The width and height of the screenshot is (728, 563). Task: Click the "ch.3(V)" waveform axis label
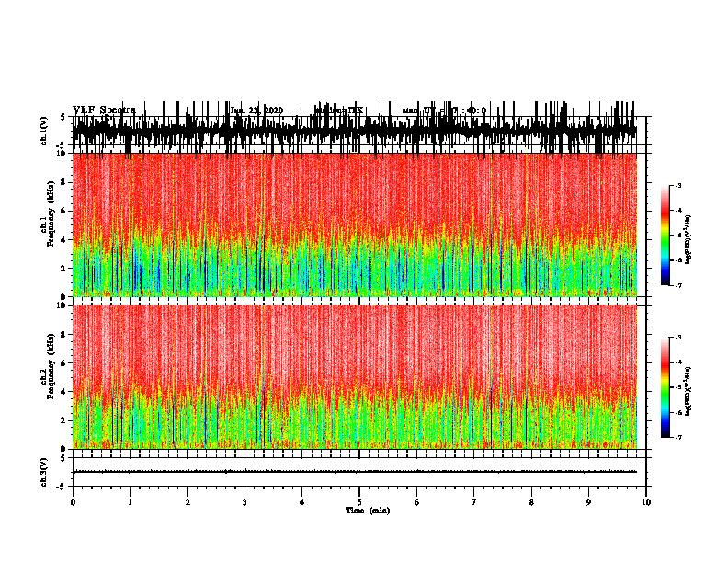coord(44,473)
